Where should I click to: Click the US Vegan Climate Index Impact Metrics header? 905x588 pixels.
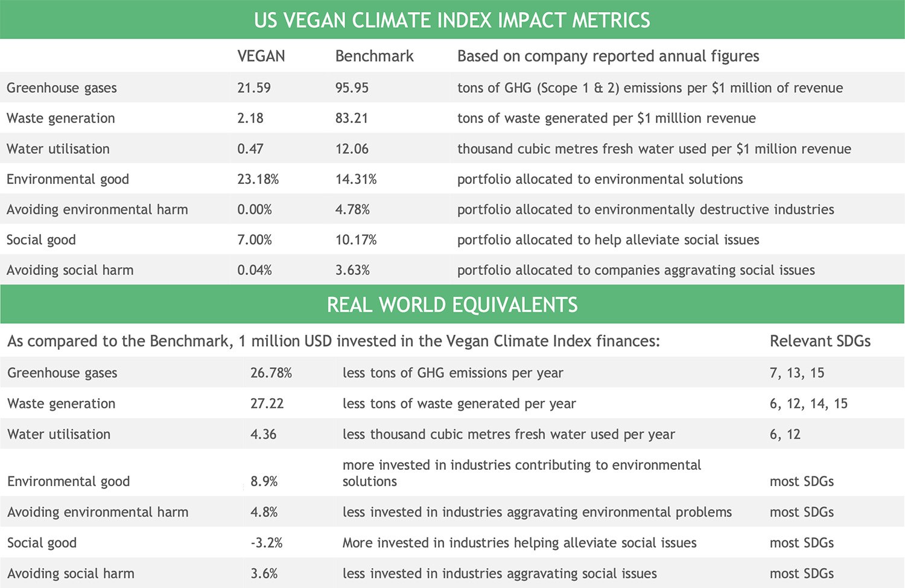(x=452, y=21)
